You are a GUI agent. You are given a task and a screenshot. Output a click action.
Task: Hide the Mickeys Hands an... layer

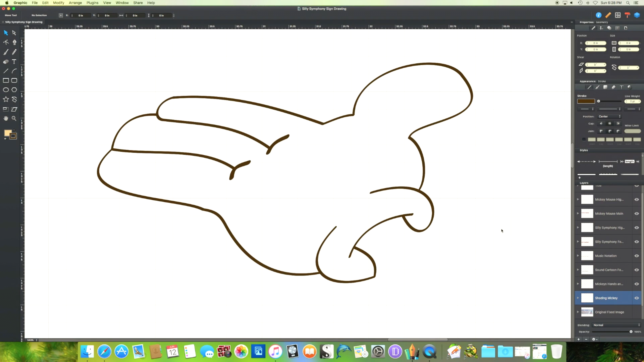(637, 284)
